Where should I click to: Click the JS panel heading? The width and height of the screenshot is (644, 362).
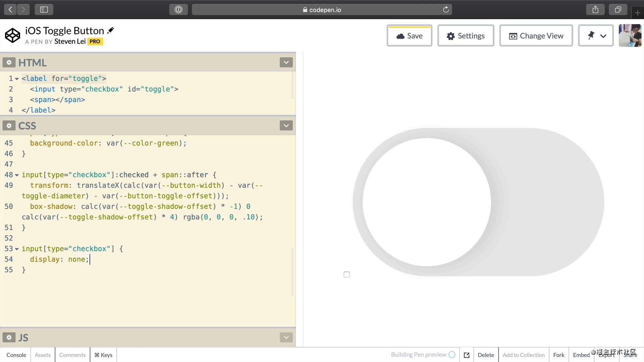tap(23, 338)
